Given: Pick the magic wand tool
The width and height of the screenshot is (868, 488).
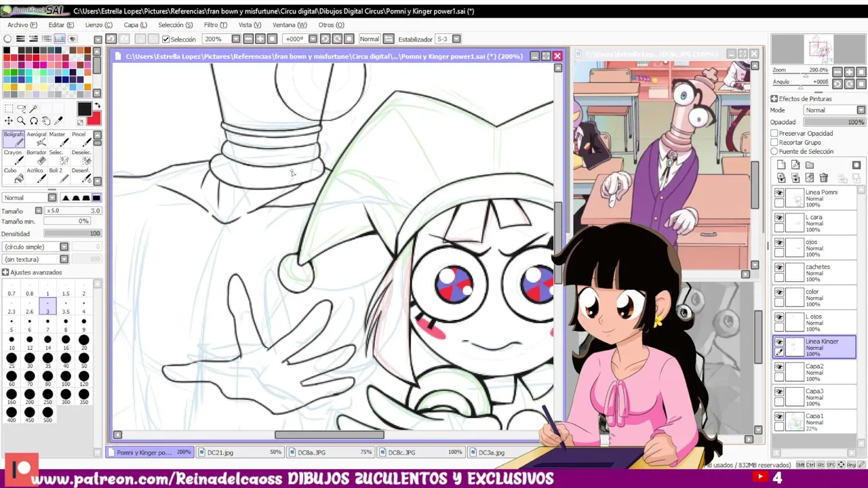Looking at the screenshot, I should [34, 108].
